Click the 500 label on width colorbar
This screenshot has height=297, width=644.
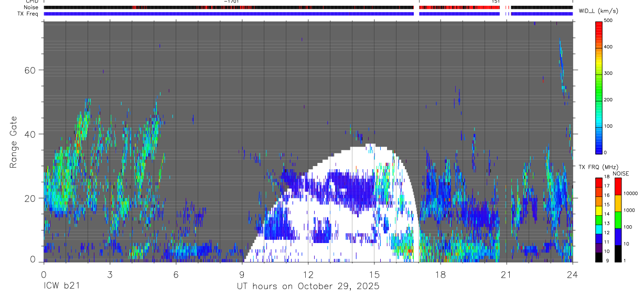point(608,20)
